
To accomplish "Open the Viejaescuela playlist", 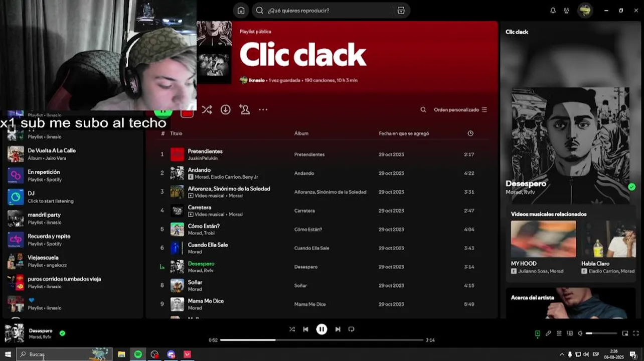I will click(x=73, y=261).
